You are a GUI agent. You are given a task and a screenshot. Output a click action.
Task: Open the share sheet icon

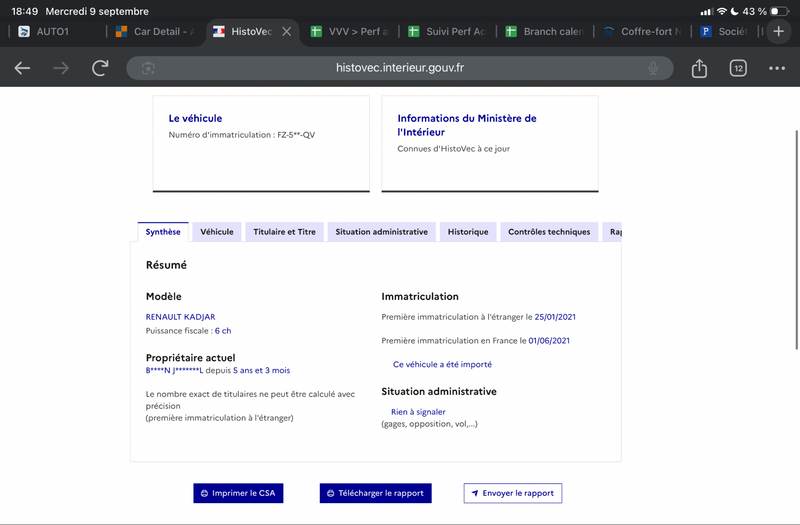click(699, 68)
